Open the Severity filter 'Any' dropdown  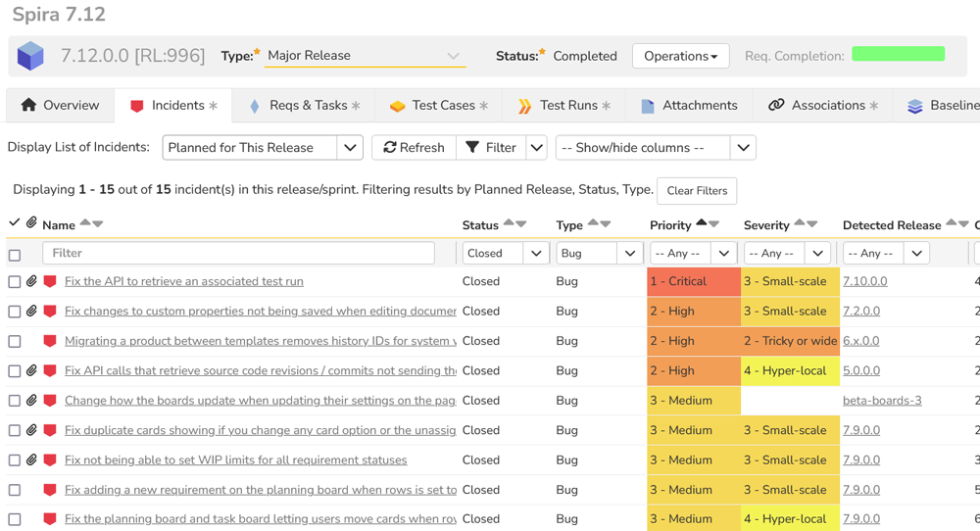point(788,253)
